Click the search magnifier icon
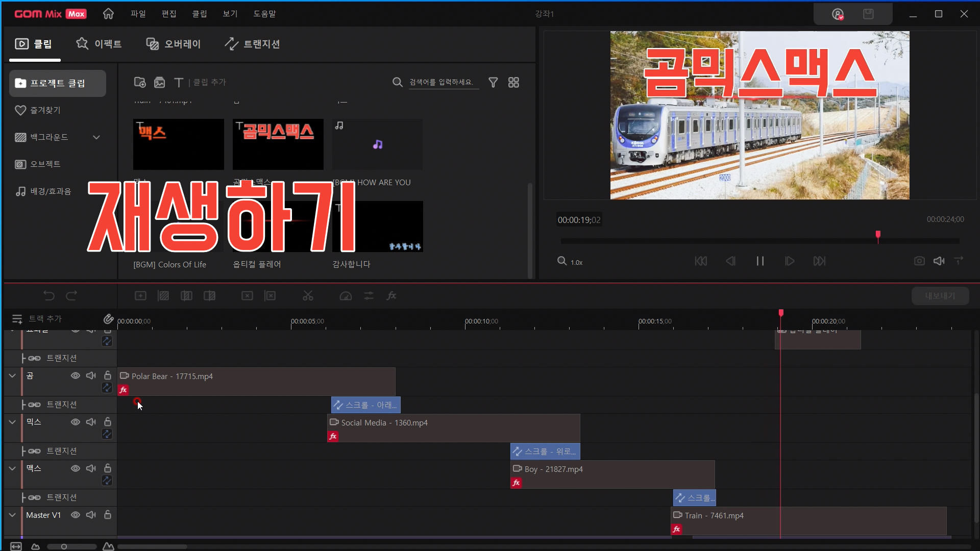 tap(398, 82)
